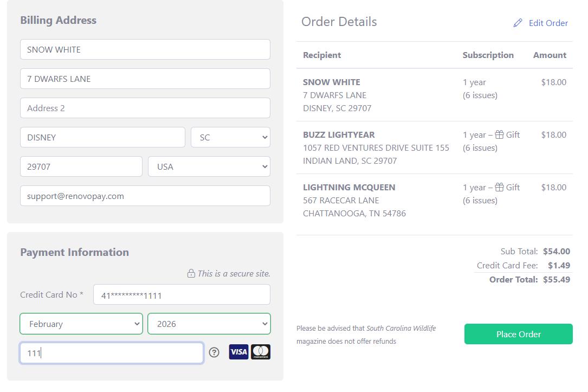Open the USA country dropdown

click(x=209, y=166)
